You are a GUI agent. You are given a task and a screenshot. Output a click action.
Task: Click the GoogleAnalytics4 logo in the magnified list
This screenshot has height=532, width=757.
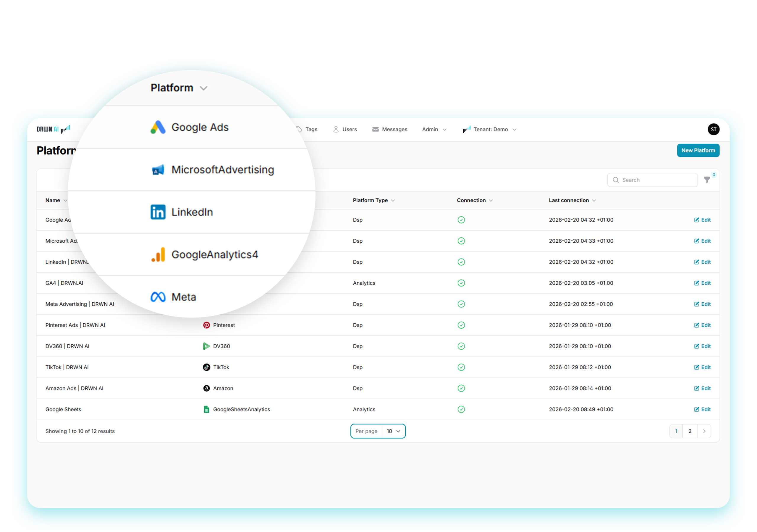coord(158,254)
